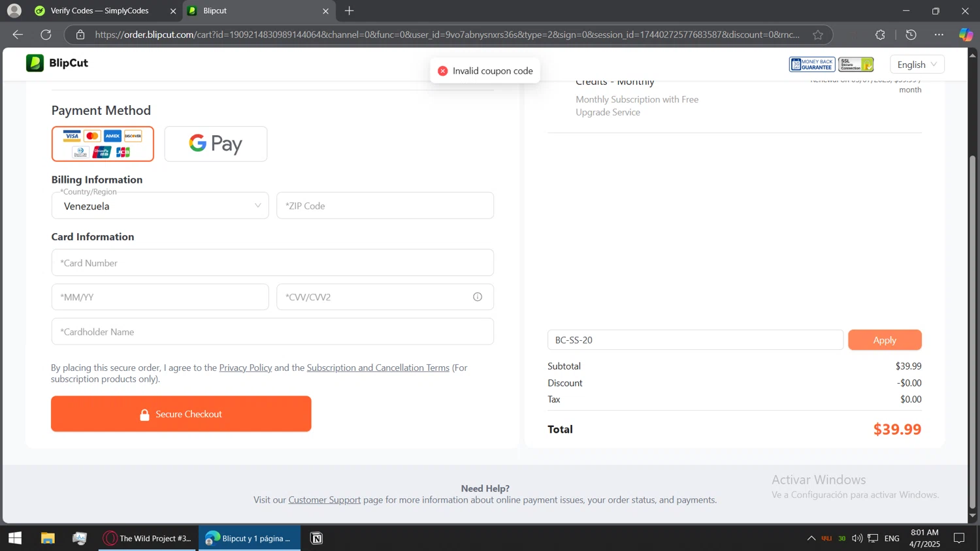Open the taskbar computer app icon

click(x=80, y=538)
